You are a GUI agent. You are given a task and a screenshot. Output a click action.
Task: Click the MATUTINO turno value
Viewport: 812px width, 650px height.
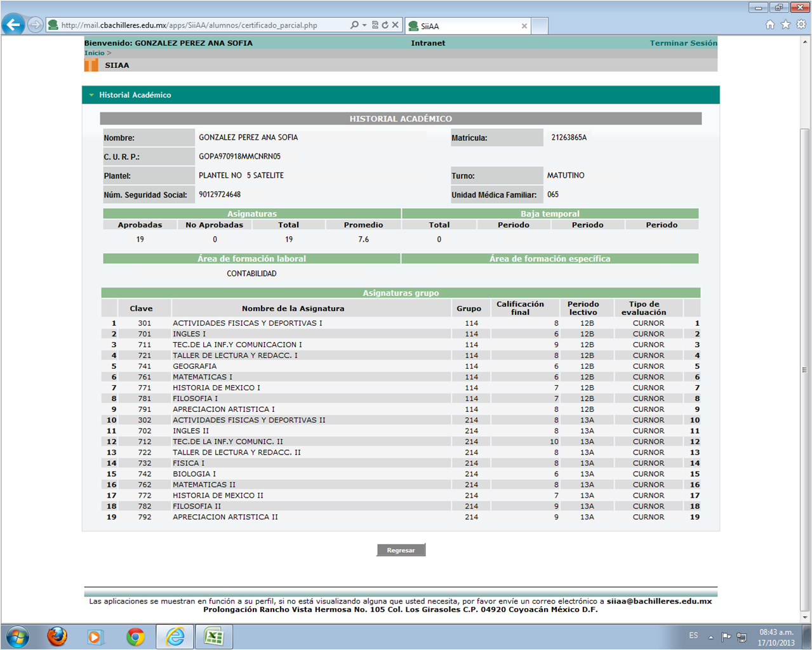[x=566, y=175]
